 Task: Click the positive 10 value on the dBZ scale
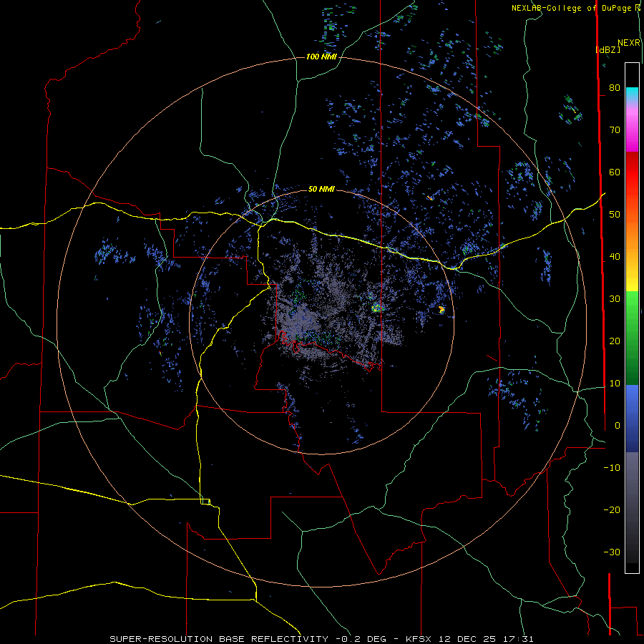coord(615,384)
